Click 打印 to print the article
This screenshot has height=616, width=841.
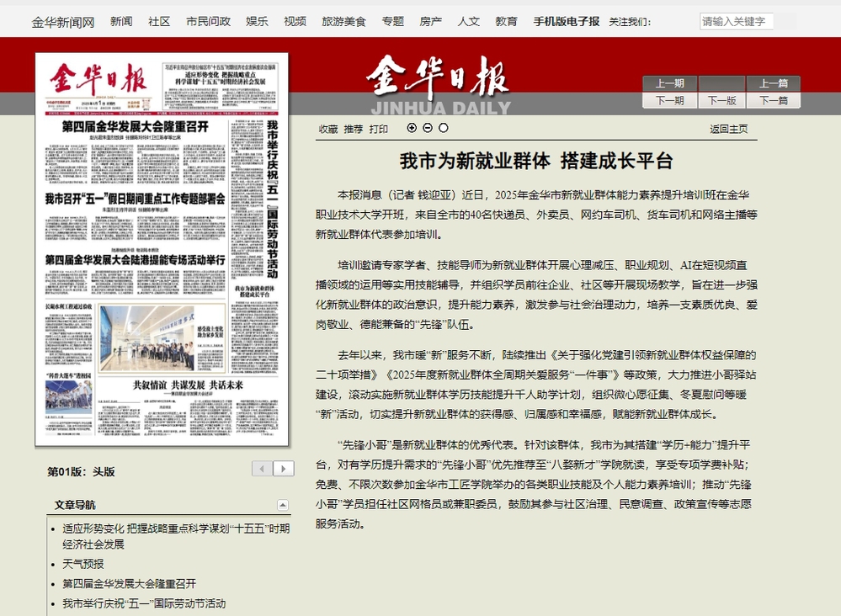[379, 129]
